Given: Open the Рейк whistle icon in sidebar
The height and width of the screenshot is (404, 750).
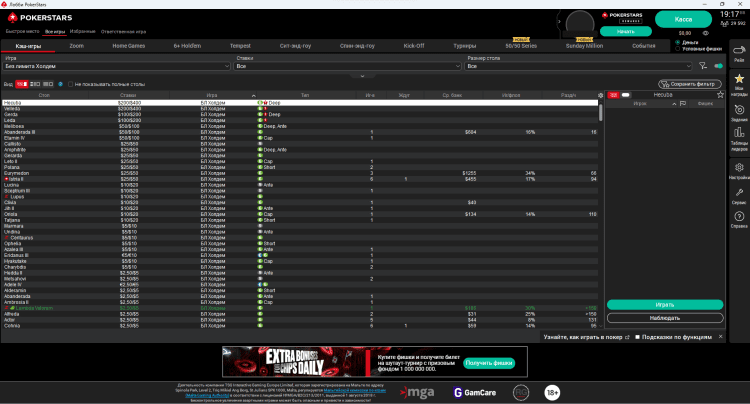Looking at the screenshot, I should point(739,51).
